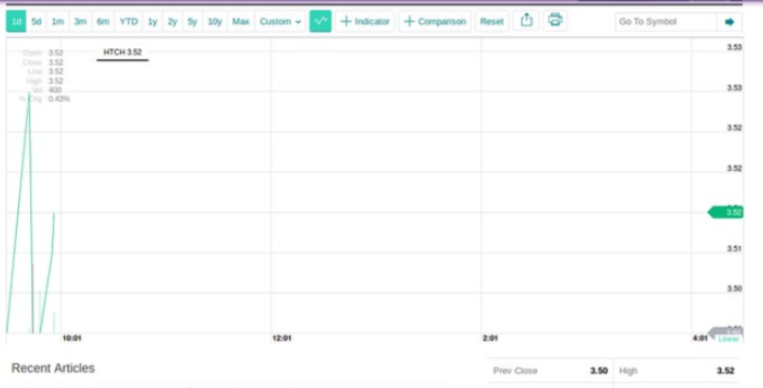Open the Custom range dropdown
This screenshot has height=388, width=763.
(280, 21)
